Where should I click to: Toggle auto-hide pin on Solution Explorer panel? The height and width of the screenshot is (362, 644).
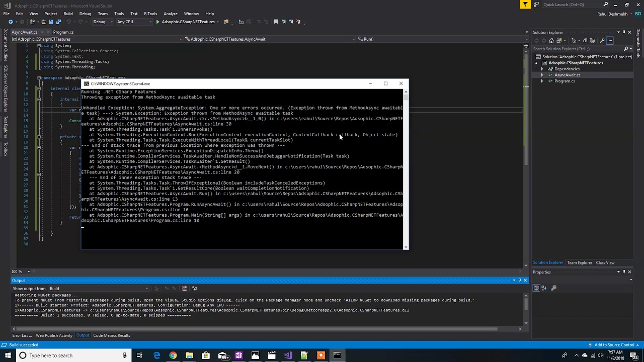pyautogui.click(x=624, y=32)
